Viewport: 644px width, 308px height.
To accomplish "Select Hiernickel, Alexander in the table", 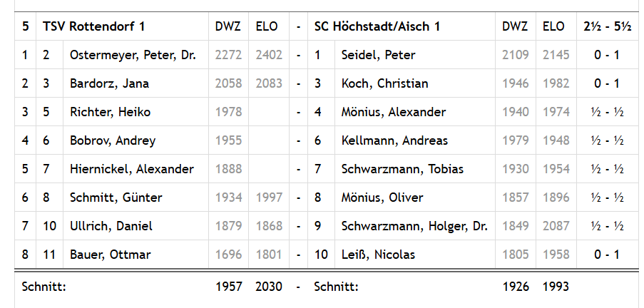I will coord(131,169).
